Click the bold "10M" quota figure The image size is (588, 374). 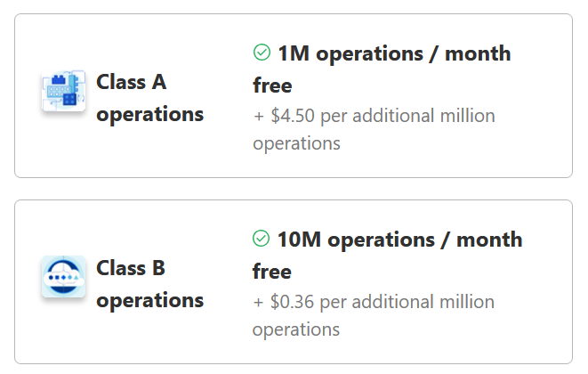(x=299, y=240)
